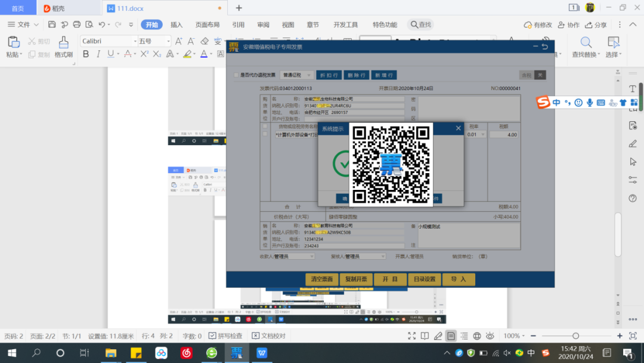Fit page to window icon
The width and height of the screenshot is (644, 363).
(633, 336)
